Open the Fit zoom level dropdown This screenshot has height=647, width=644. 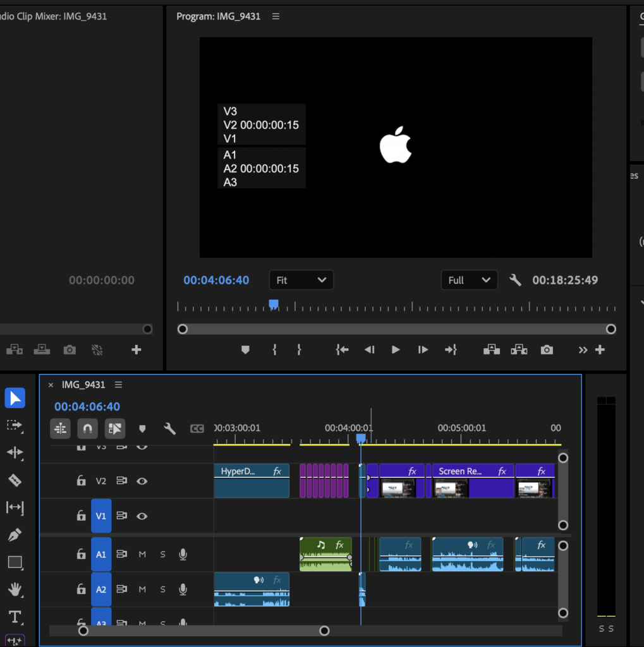(301, 280)
